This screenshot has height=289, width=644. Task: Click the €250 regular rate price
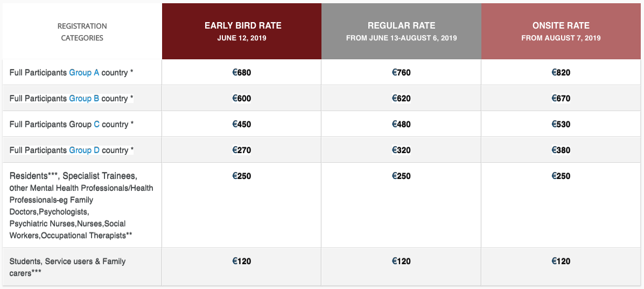(x=401, y=176)
